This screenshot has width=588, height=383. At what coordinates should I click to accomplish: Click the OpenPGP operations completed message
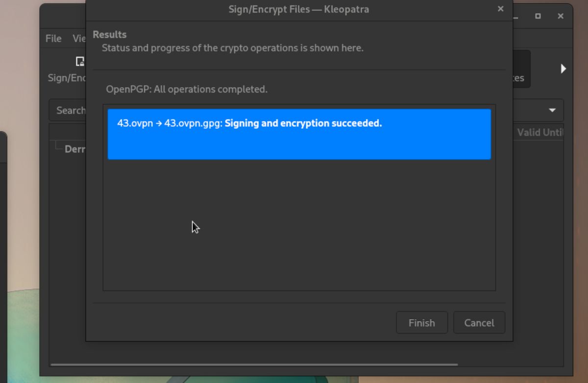point(187,90)
